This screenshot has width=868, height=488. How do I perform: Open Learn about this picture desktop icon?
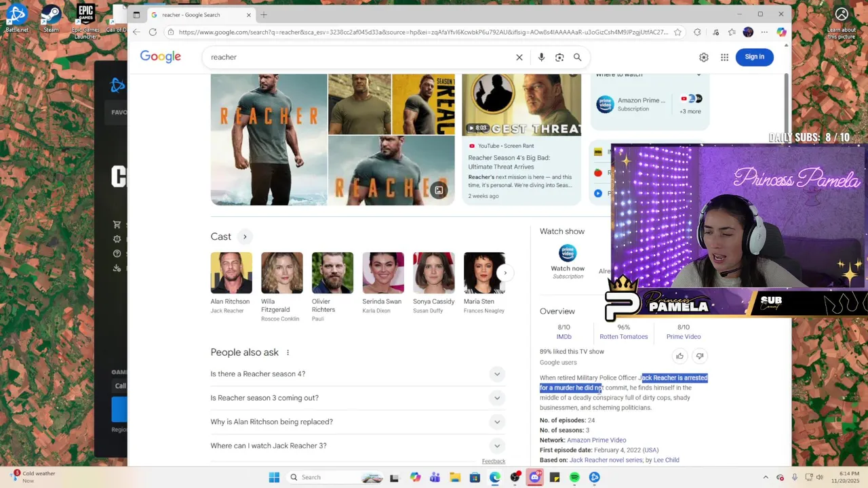842,22
